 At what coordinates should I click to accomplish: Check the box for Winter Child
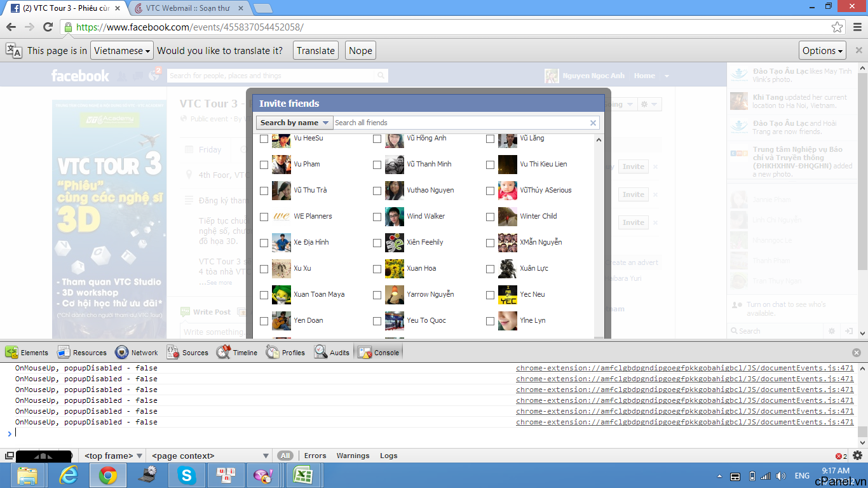[491, 217]
